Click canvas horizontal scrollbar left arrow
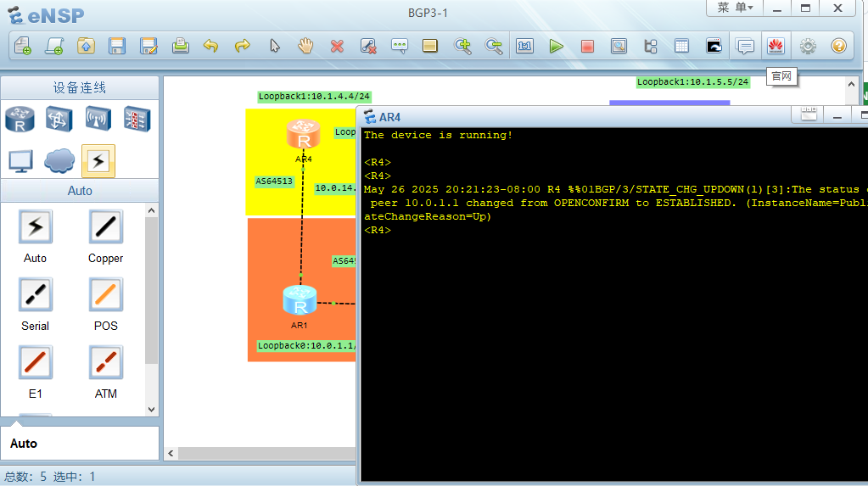Viewport: 868px width, 486px height. pyautogui.click(x=171, y=453)
